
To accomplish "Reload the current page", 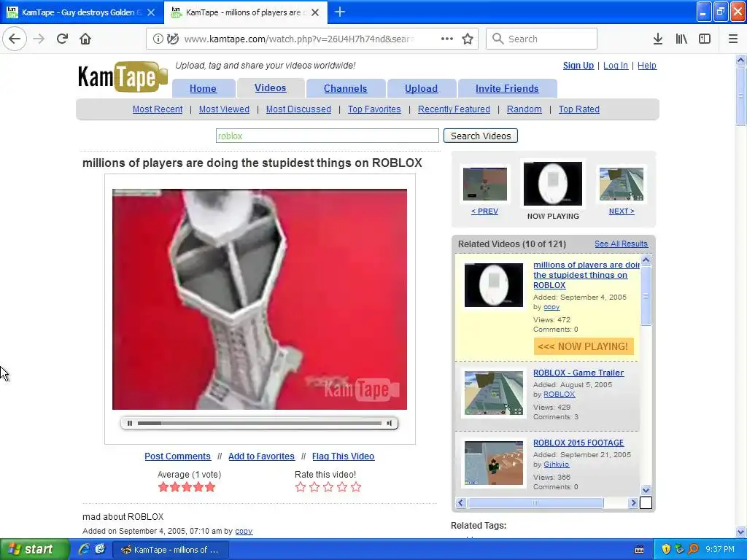I will click(62, 39).
